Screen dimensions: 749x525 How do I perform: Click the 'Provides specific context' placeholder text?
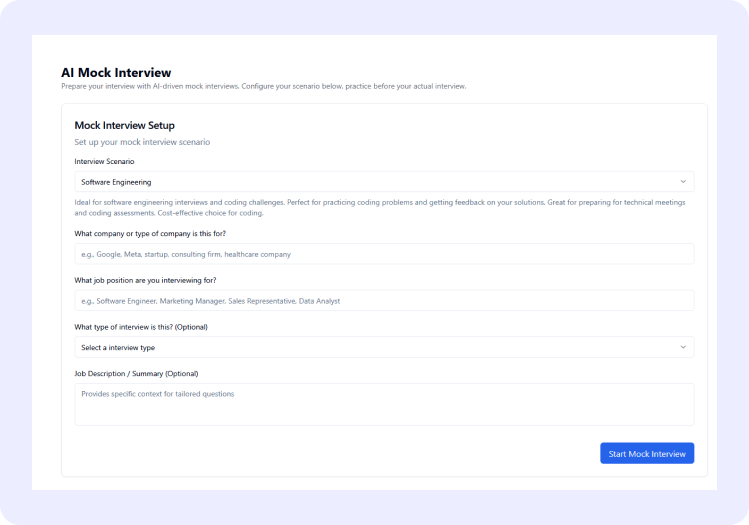[157, 394]
